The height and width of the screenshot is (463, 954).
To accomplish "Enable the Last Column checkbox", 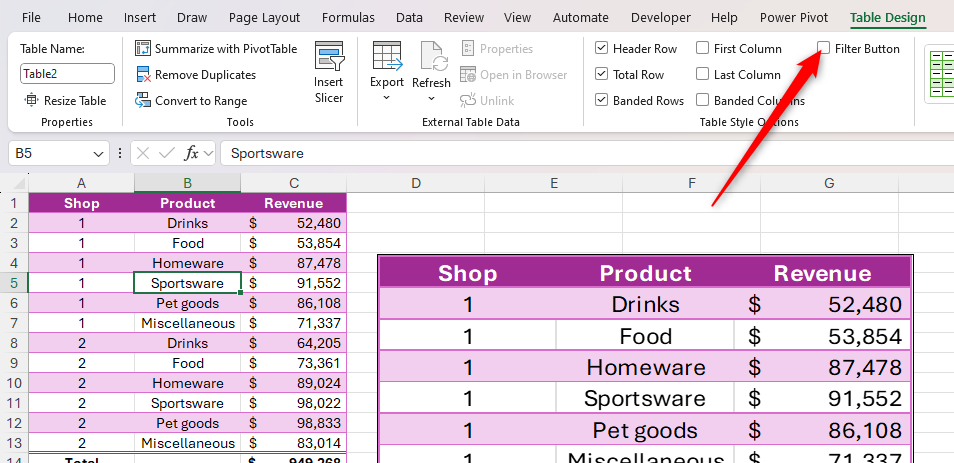I will [703, 74].
